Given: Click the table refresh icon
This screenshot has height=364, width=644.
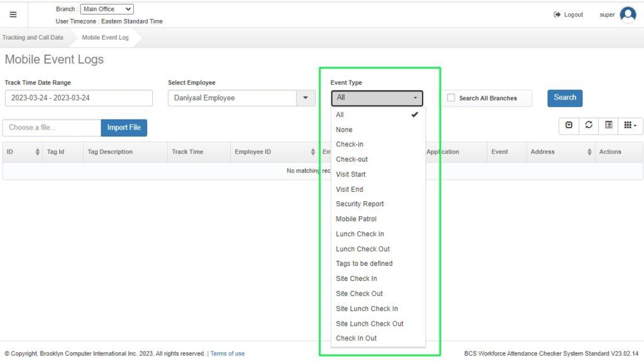Looking at the screenshot, I should (589, 126).
